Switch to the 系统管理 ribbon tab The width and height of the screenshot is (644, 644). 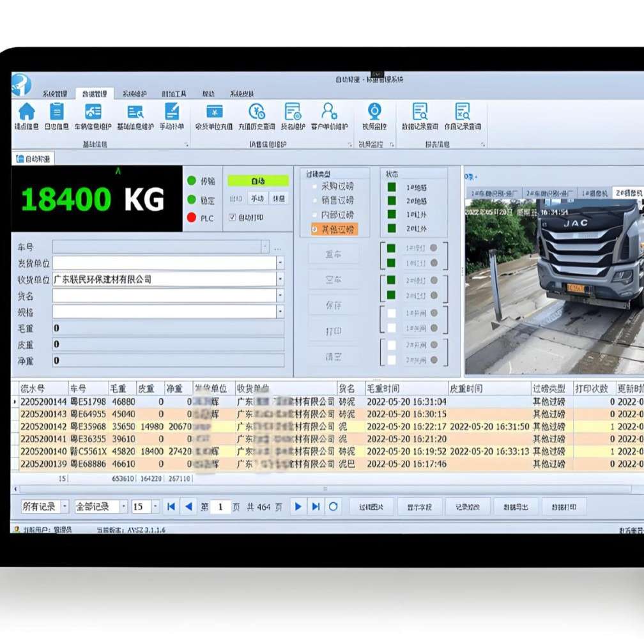[x=55, y=94]
